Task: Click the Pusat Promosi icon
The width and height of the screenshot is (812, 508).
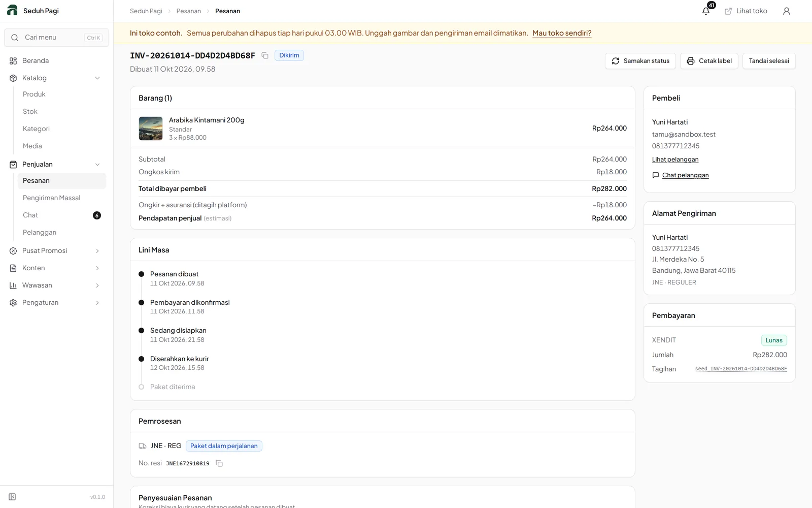Action: pyautogui.click(x=13, y=250)
